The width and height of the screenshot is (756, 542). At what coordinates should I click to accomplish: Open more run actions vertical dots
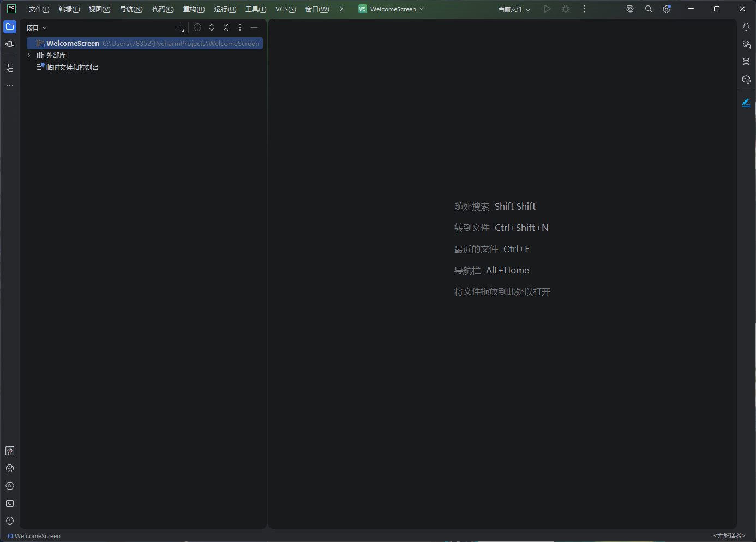pos(584,9)
